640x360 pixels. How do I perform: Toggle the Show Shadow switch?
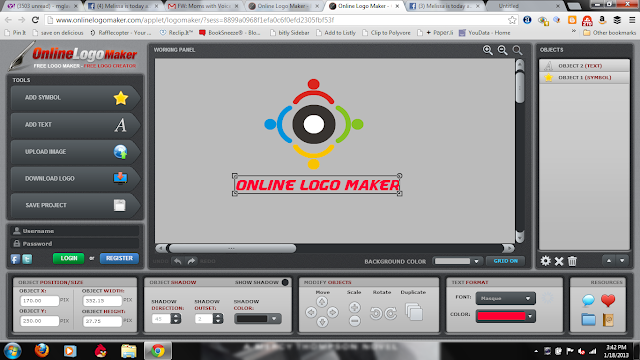pos(285,282)
